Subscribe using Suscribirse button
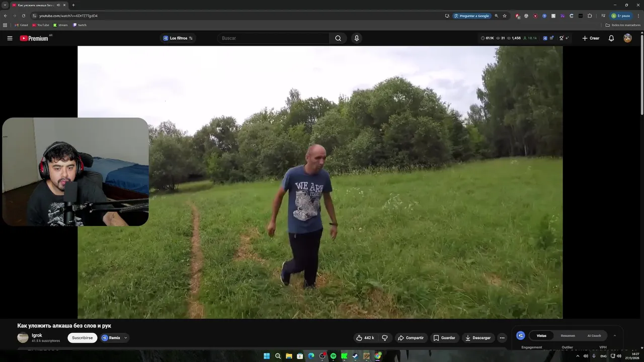The height and width of the screenshot is (362, 644). click(x=83, y=338)
